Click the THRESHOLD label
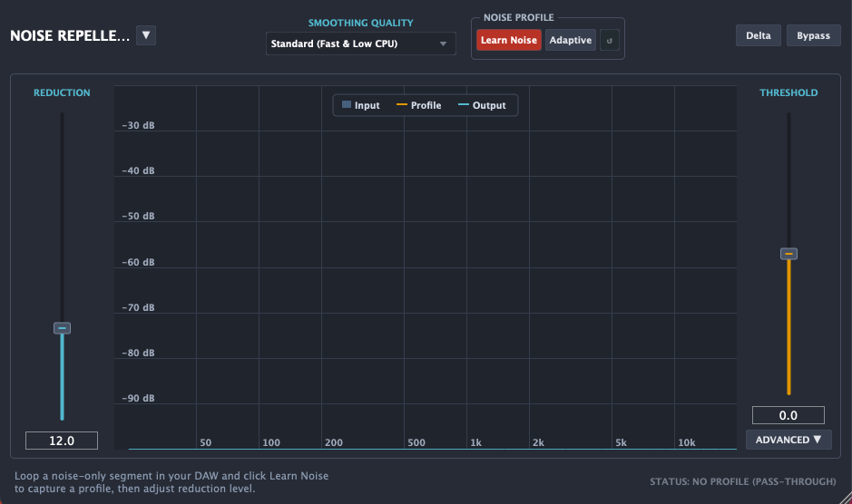Viewport: 852px width, 504px height. click(x=788, y=92)
